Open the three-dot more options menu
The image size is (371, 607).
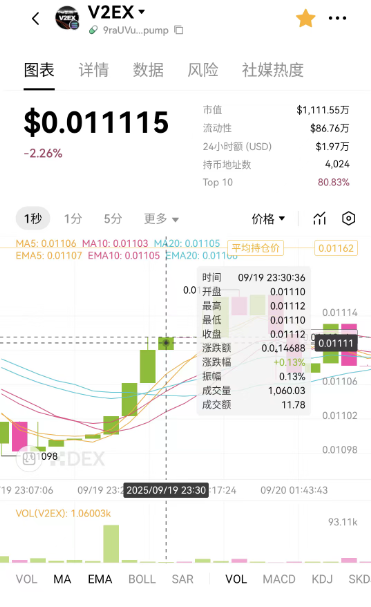(x=337, y=18)
